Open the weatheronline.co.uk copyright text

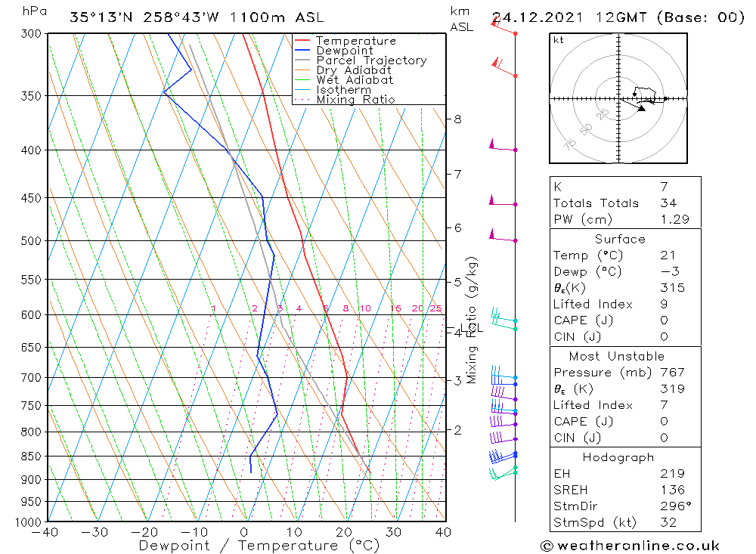[631, 546]
